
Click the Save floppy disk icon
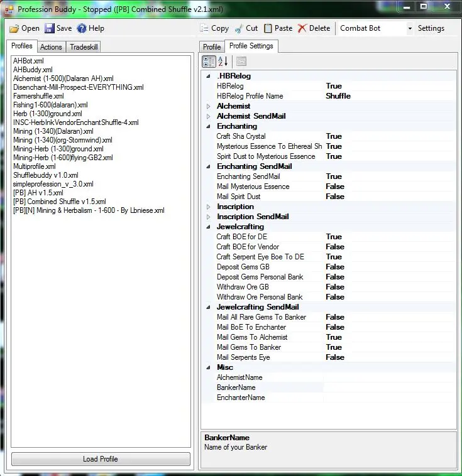tap(50, 28)
